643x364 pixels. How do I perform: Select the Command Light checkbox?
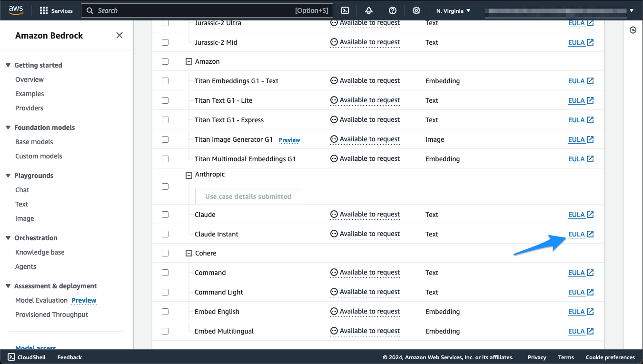(165, 292)
